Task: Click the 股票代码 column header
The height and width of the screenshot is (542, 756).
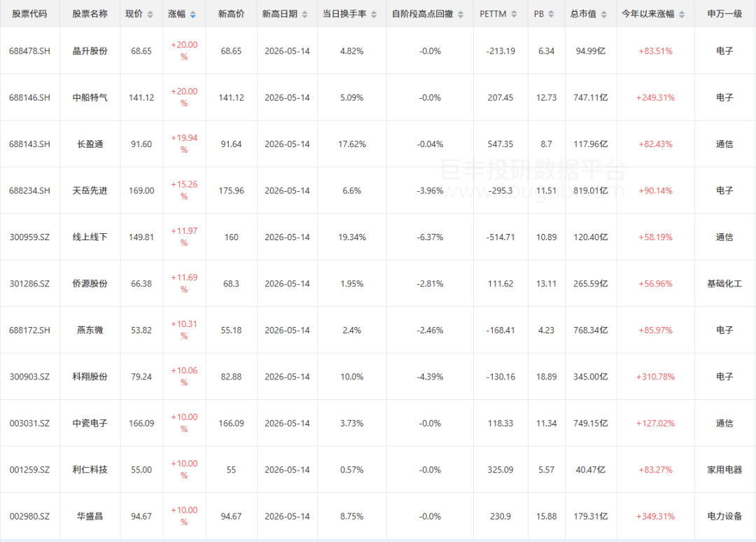Action: [29, 14]
